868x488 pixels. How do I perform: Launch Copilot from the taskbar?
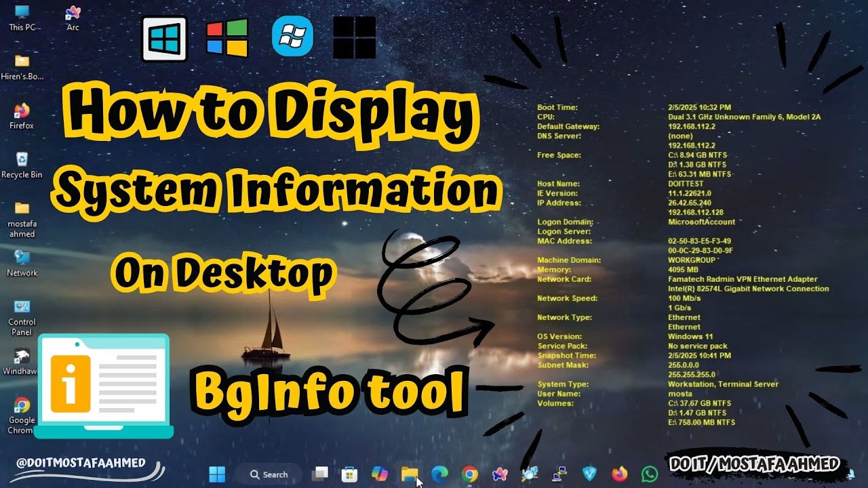[x=380, y=474]
